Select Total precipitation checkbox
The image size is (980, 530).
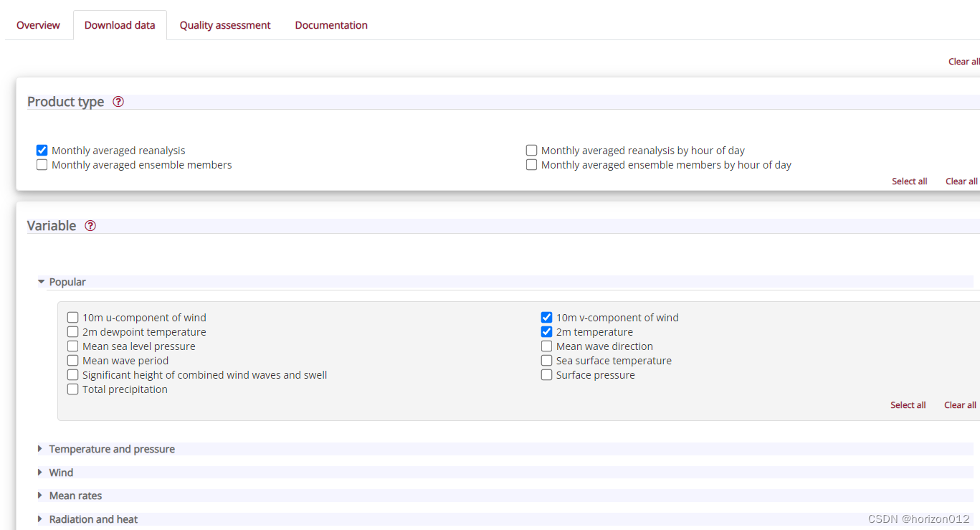pyautogui.click(x=72, y=389)
